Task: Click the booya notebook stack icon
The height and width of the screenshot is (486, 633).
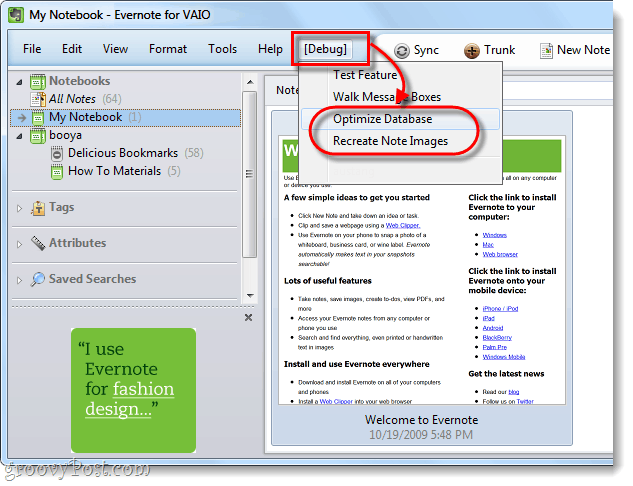Action: click(x=38, y=136)
